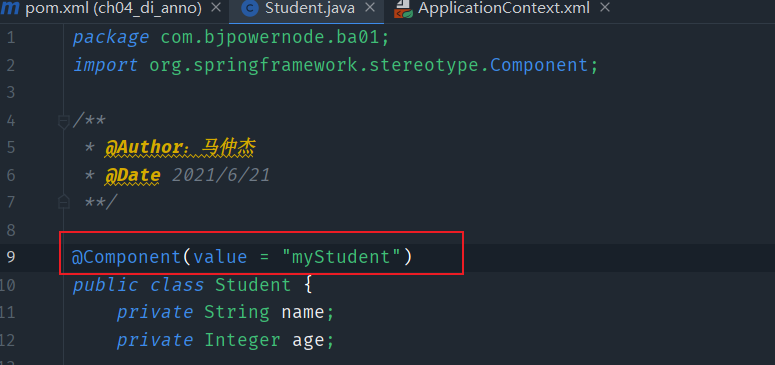Click the Spring XML icon on ApplicationContext.xml tab
Viewport: 775px width, 365px height.
[x=404, y=8]
